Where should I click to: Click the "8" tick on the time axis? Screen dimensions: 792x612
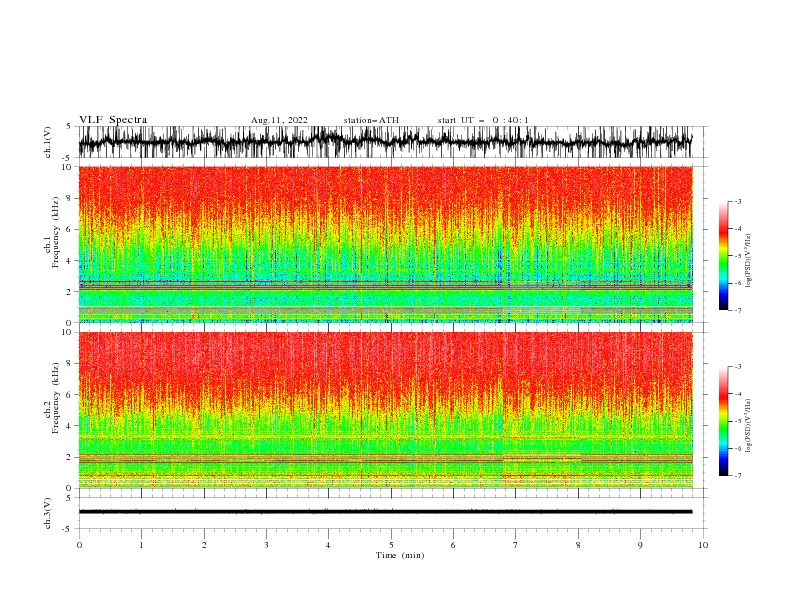pyautogui.click(x=578, y=545)
